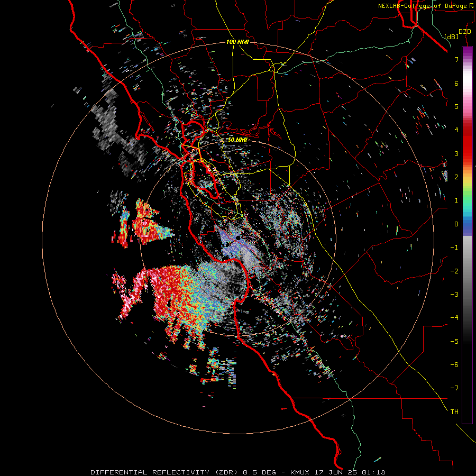Click the -6 value on color scale
476x476 pixels.
(x=454, y=365)
